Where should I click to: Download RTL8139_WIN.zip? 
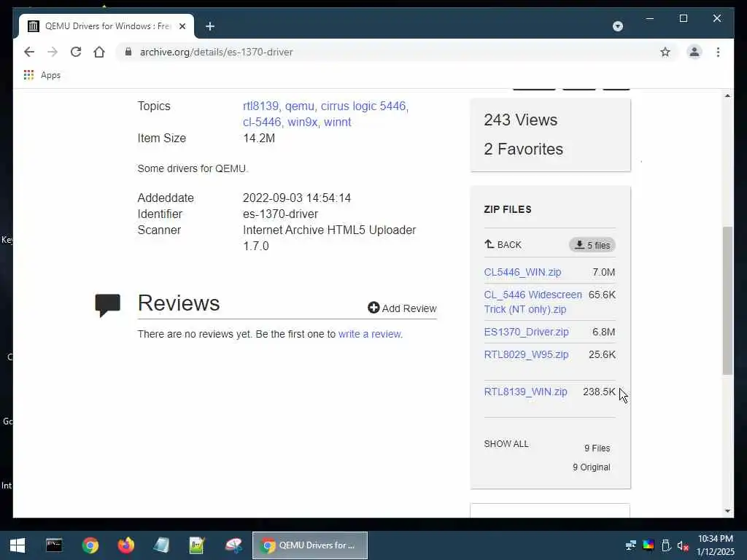pyautogui.click(x=525, y=392)
